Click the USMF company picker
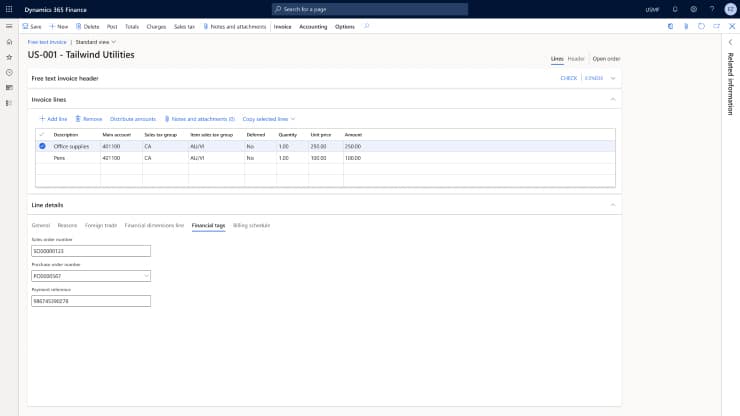Screen dimensions: 740x416 pos(652,9)
